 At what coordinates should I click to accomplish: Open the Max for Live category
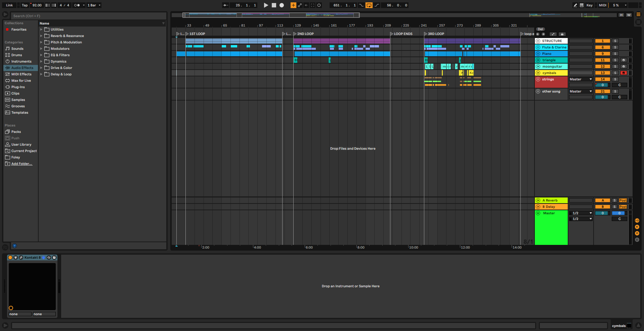coord(21,81)
